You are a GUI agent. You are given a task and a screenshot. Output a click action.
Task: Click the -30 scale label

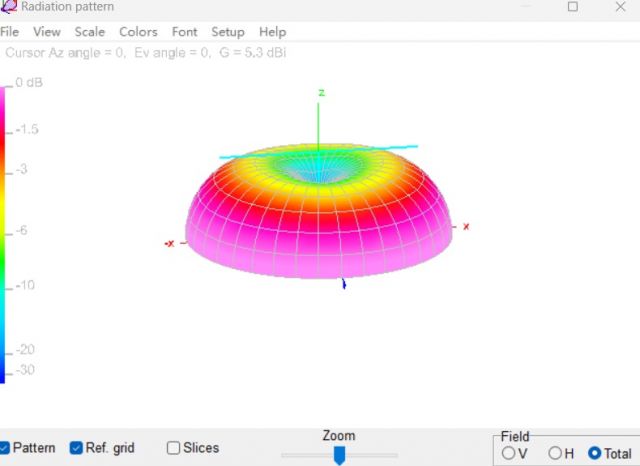point(25,370)
